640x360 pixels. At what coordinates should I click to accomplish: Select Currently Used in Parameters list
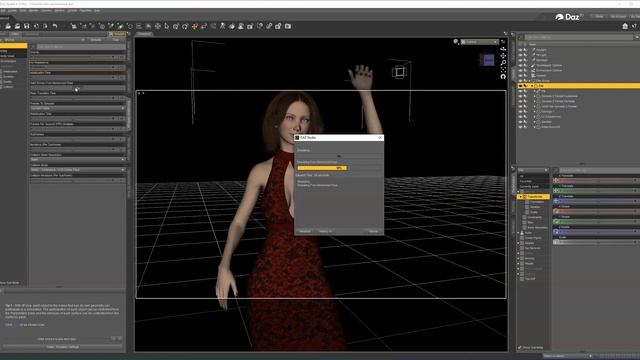point(529,187)
